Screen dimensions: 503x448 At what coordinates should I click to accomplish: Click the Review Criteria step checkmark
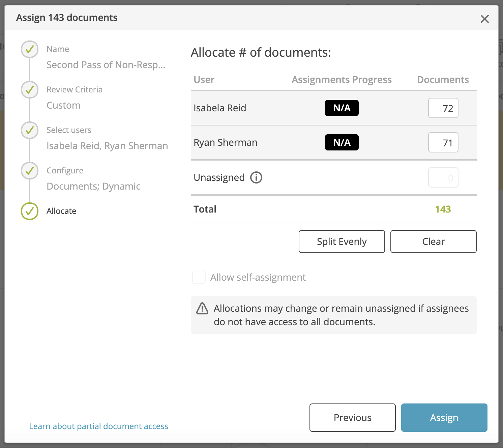(29, 90)
